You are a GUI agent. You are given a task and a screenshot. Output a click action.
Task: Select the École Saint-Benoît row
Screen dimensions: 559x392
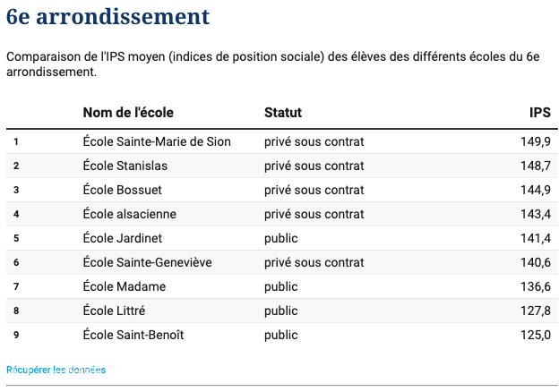[x=282, y=335]
